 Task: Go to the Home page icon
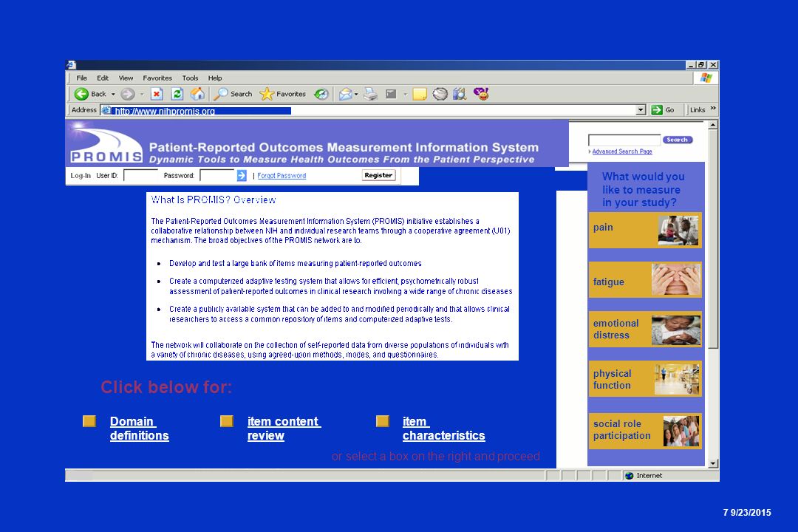tap(197, 94)
